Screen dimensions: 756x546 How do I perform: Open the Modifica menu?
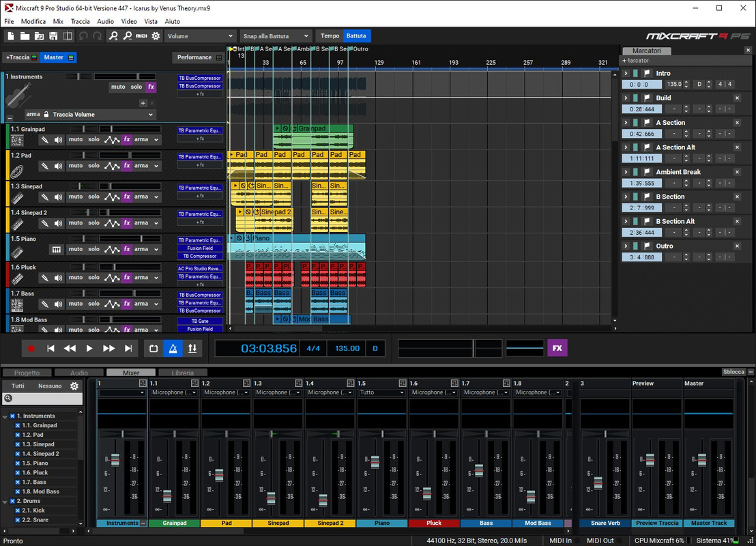33,21
